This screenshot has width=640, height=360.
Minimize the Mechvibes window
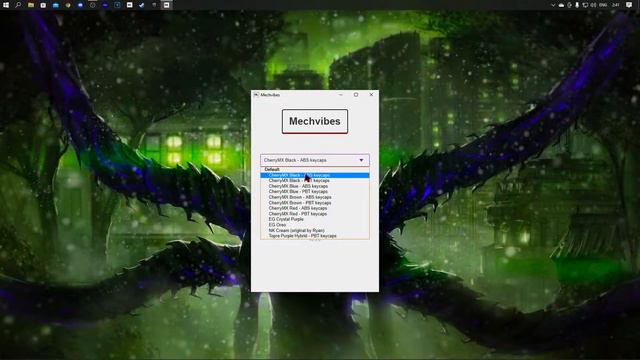341,95
